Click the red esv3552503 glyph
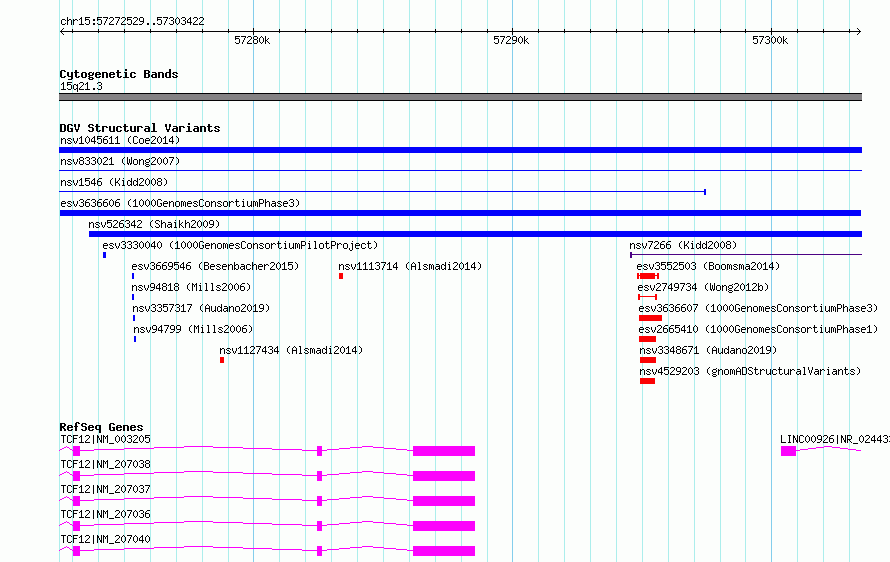890x562 pixels. point(648,276)
